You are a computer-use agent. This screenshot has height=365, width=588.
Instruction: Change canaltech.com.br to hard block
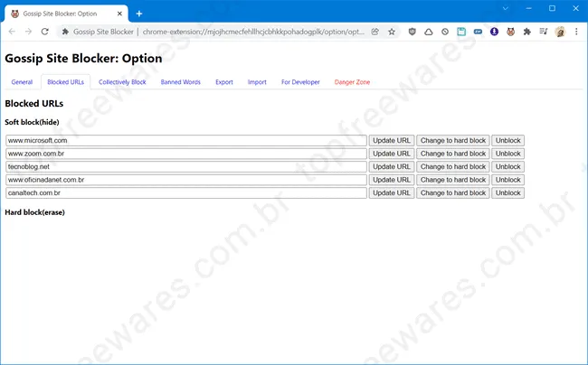click(453, 192)
